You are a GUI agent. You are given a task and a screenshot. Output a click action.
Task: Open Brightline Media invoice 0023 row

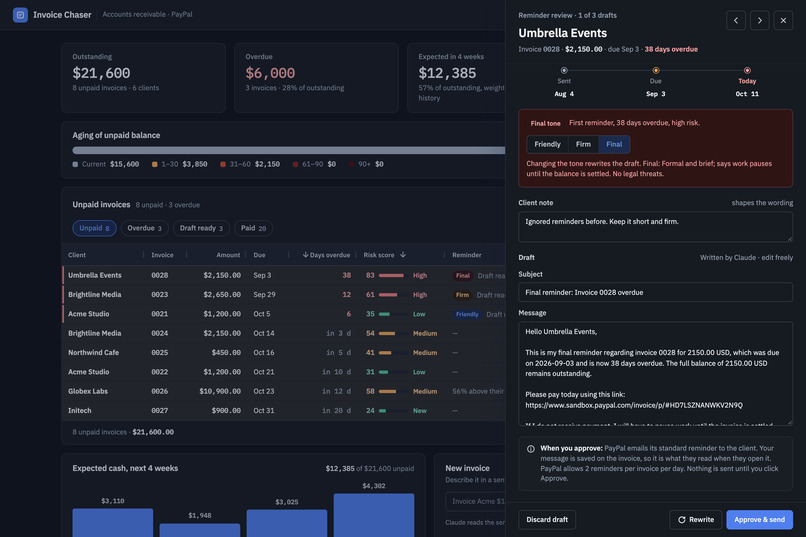tap(284, 294)
